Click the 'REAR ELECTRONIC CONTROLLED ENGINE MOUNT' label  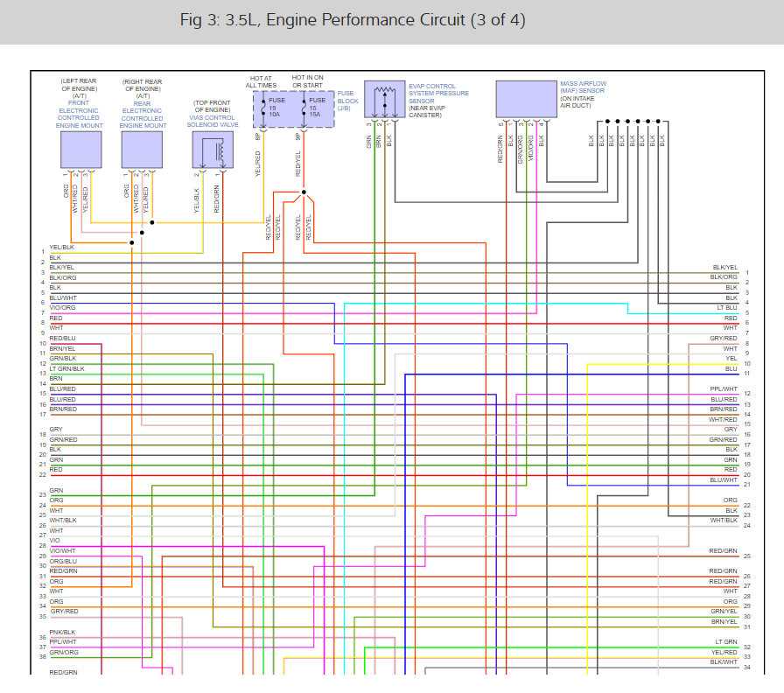pos(143,115)
